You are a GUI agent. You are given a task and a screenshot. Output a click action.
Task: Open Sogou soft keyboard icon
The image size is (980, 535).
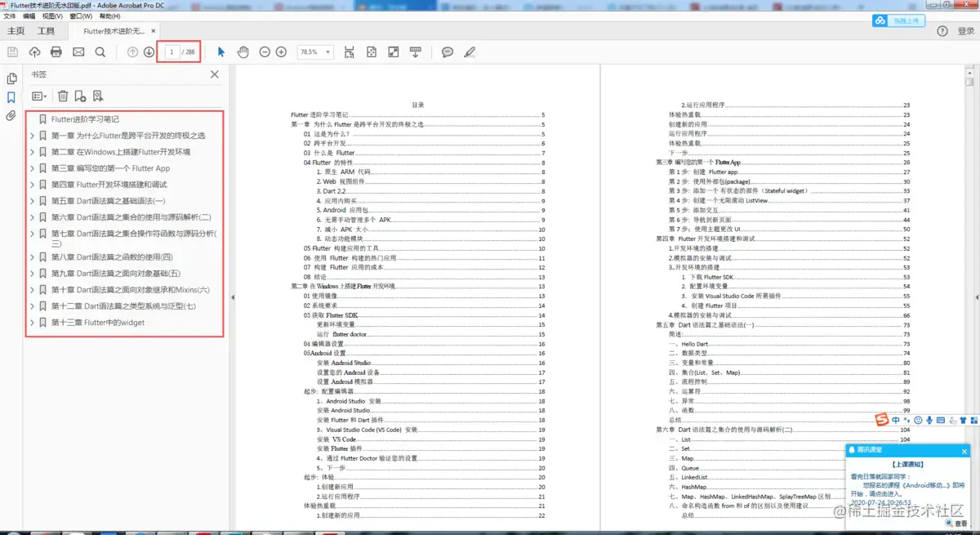[941, 420]
